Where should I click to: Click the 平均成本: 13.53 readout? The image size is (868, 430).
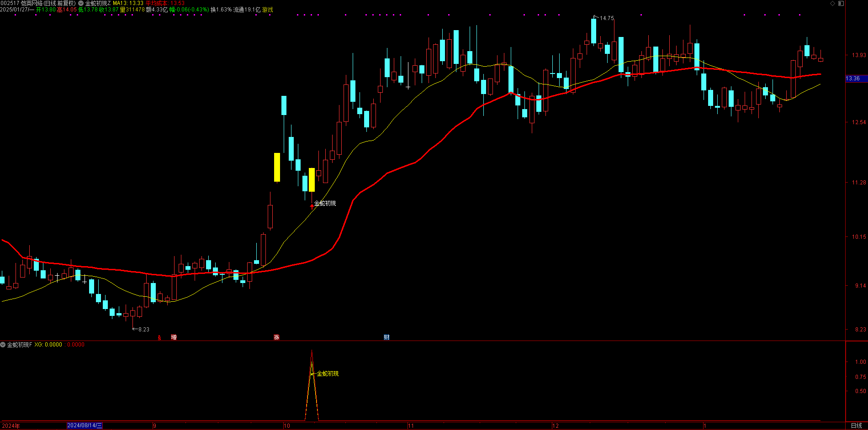(165, 3)
